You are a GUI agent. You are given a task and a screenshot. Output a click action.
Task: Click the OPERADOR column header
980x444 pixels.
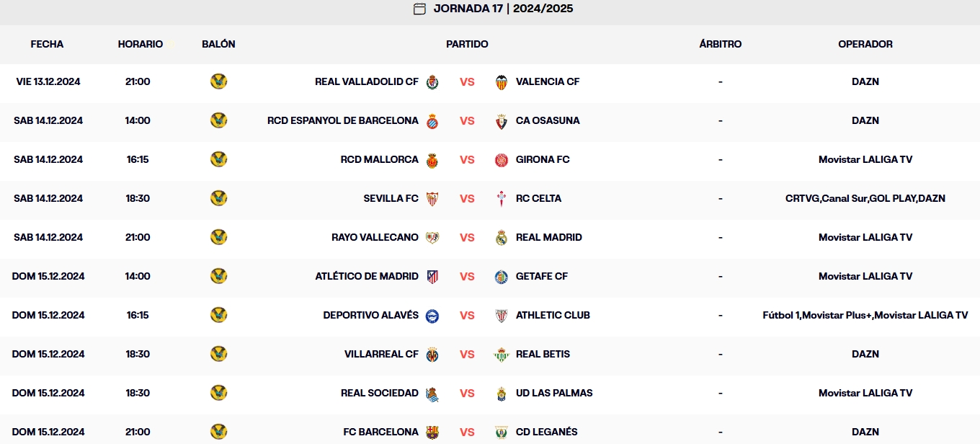(x=865, y=44)
